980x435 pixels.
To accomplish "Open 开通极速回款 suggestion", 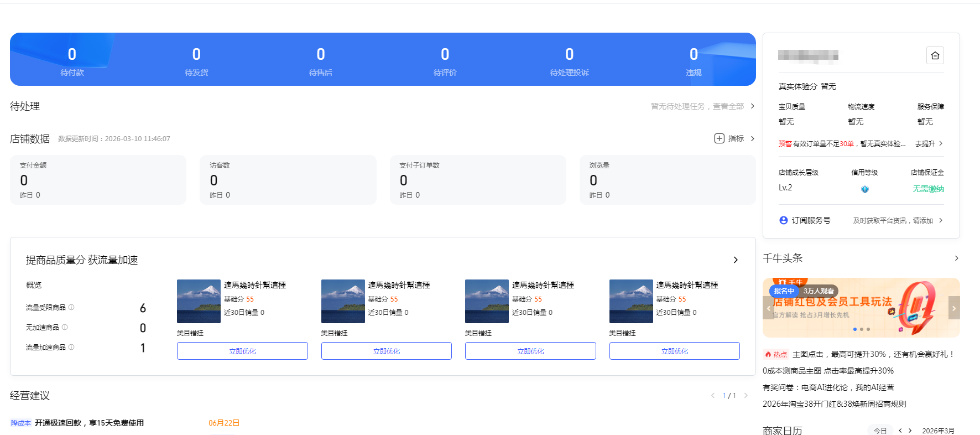I will (89, 423).
